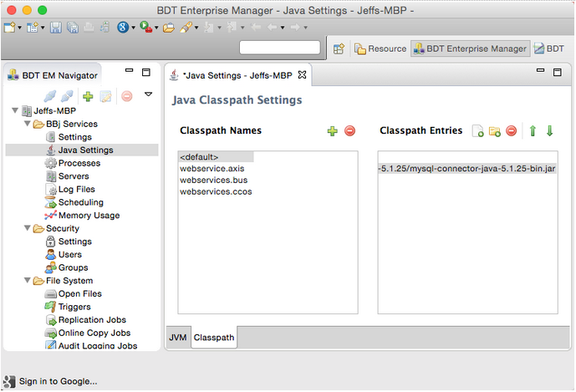Click the navigator connect plug icon
This screenshot has width=576, height=392.
50,96
